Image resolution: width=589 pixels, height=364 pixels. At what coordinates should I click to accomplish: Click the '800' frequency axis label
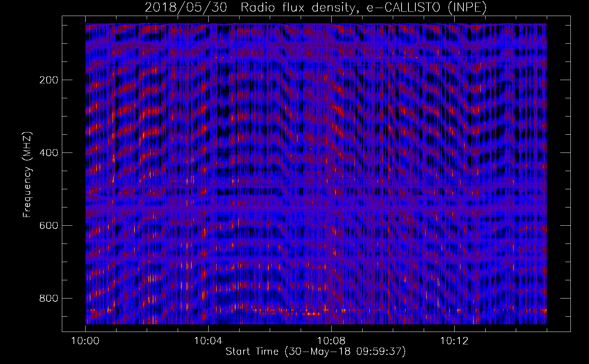tap(49, 298)
